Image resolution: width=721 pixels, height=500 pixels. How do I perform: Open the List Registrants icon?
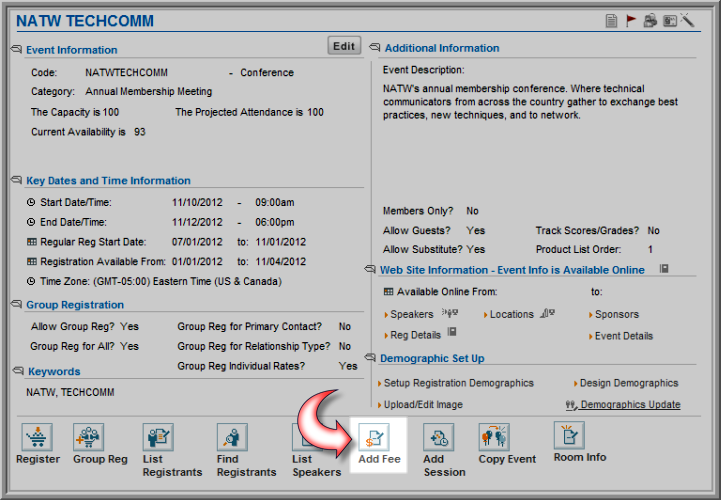pos(158,437)
